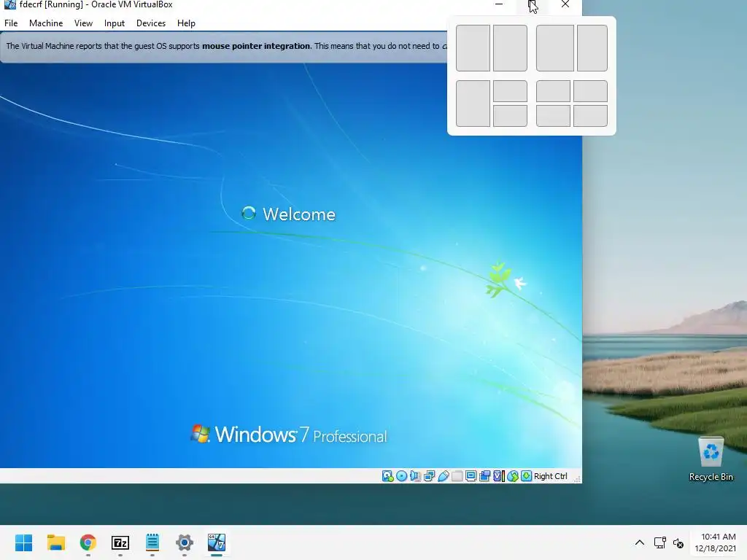Image resolution: width=747 pixels, height=560 pixels.
Task: Click the keyboard capture host key arrow icon
Action: [526, 476]
